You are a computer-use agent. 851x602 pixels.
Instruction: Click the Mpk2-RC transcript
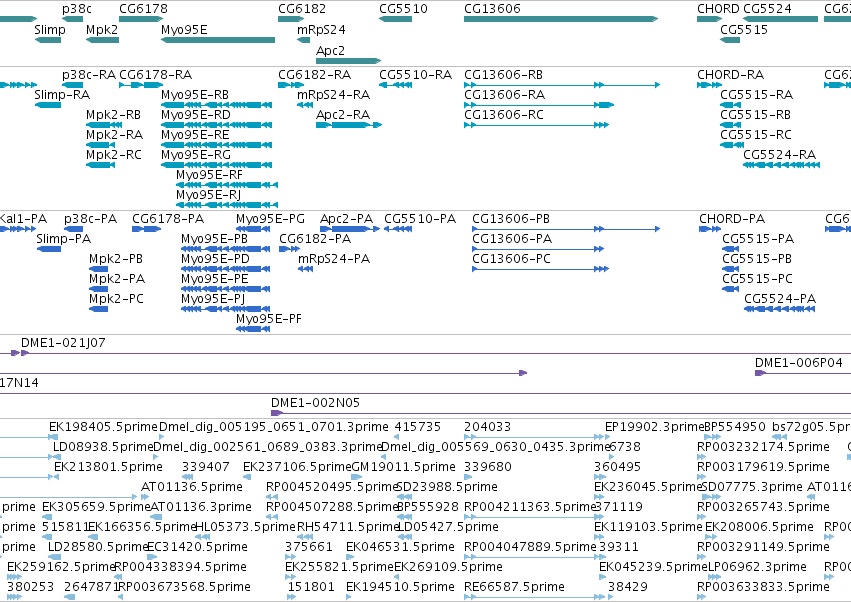(100, 165)
